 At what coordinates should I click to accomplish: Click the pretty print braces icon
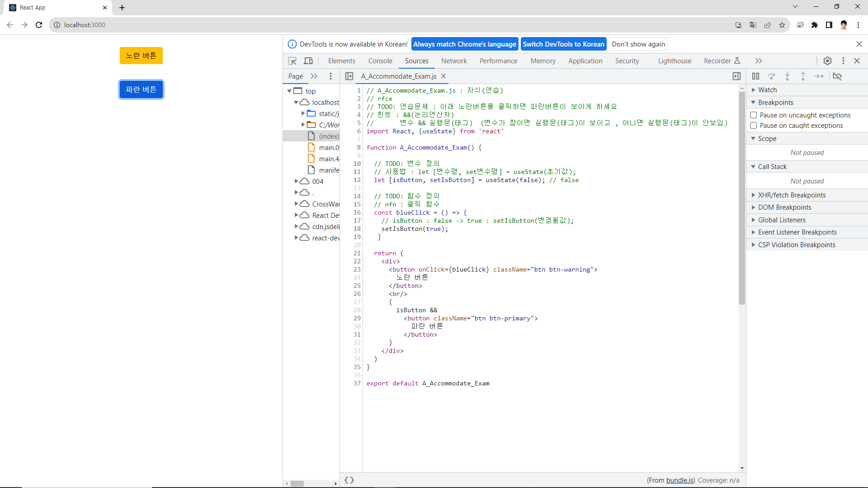point(349,480)
